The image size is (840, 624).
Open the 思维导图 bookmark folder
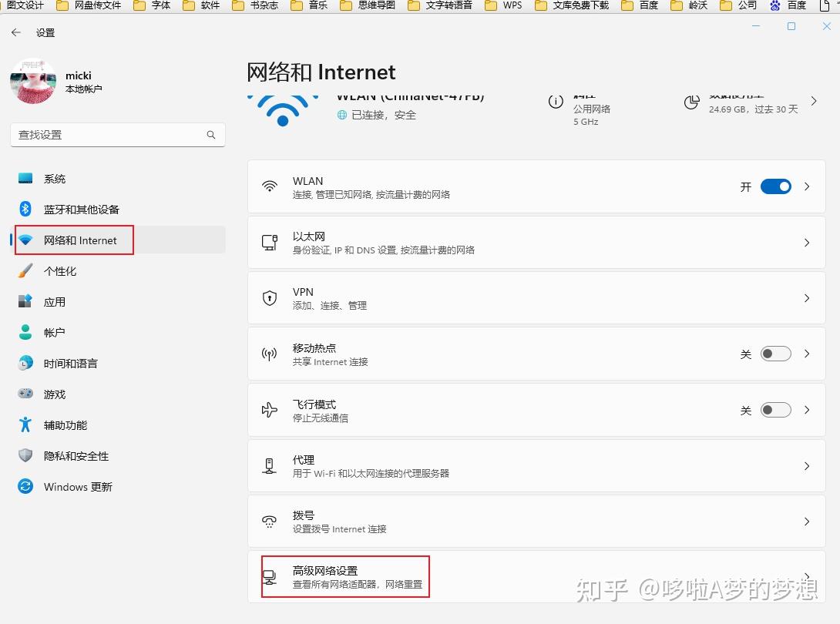(x=368, y=5)
